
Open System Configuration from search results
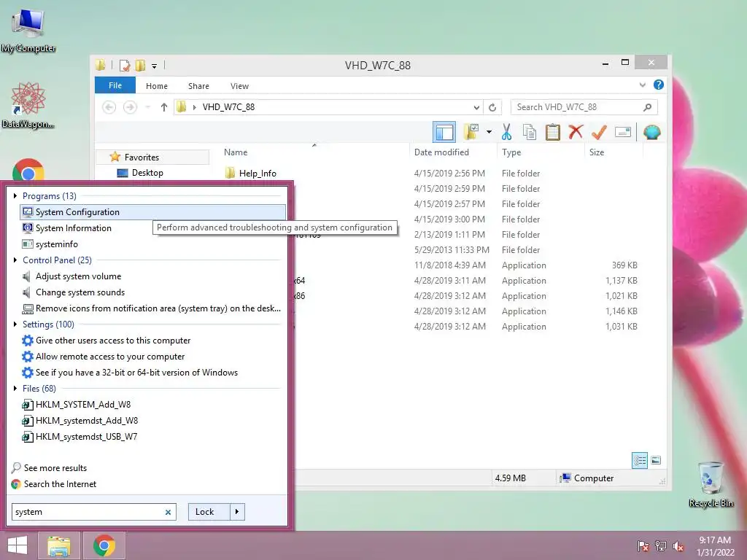point(153,212)
